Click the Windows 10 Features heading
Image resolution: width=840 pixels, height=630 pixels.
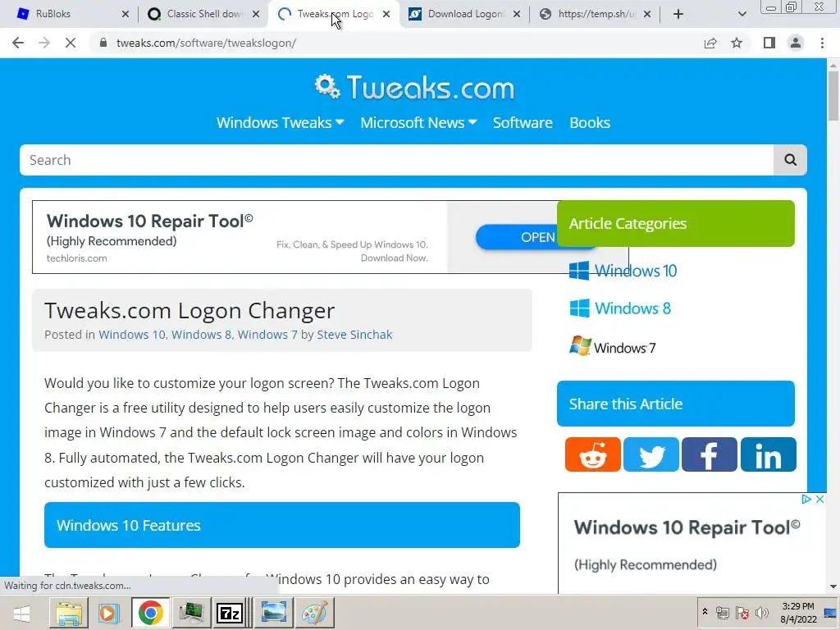[x=282, y=525]
